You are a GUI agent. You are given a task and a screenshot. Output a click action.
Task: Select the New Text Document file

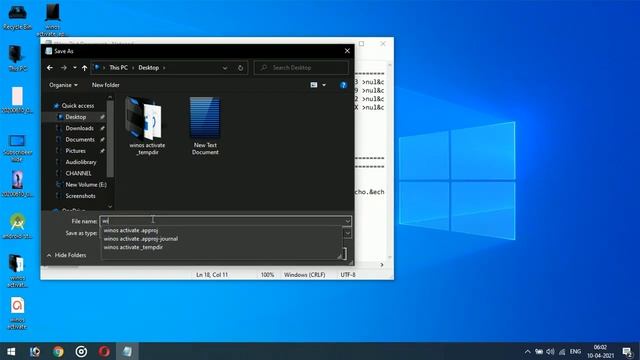coord(205,126)
